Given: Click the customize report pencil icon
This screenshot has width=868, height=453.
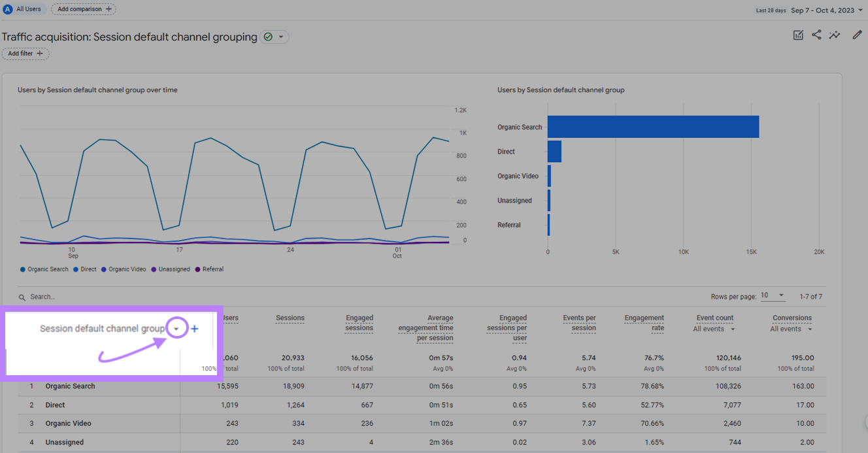Looking at the screenshot, I should (x=857, y=35).
